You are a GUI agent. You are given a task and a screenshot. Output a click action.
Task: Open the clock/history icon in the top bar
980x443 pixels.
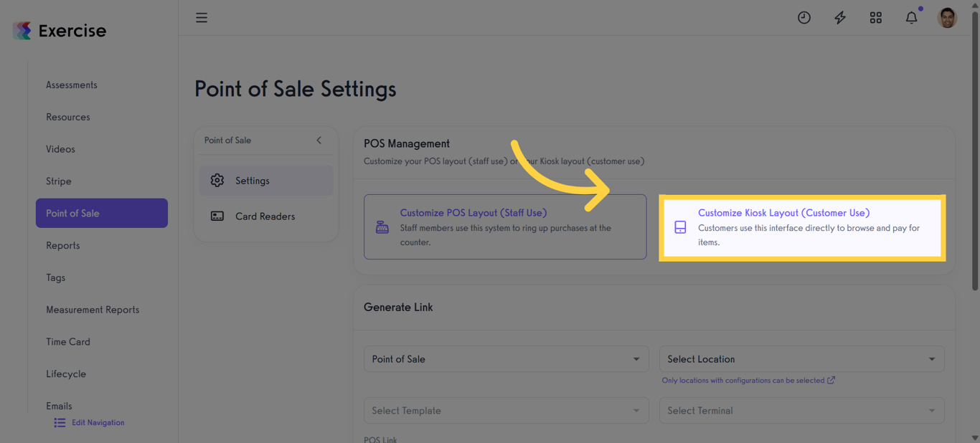click(x=804, y=17)
